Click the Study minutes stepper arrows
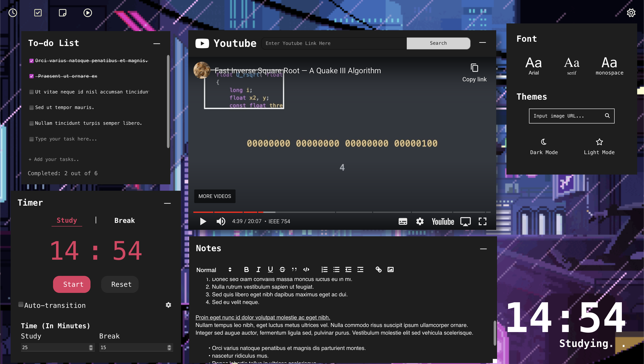 pos(91,347)
